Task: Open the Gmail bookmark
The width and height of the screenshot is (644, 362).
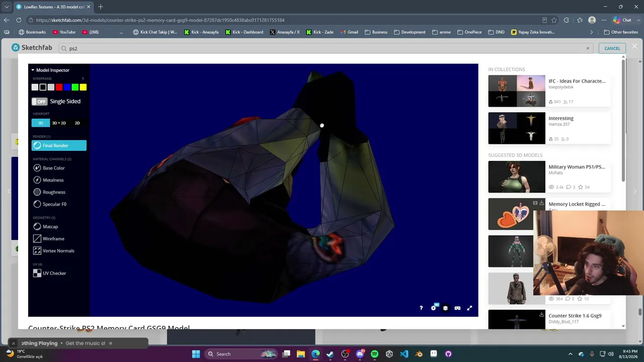Action: 349,32
